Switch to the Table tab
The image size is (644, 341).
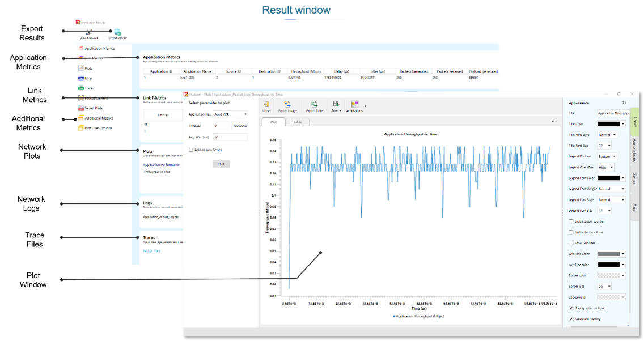298,122
